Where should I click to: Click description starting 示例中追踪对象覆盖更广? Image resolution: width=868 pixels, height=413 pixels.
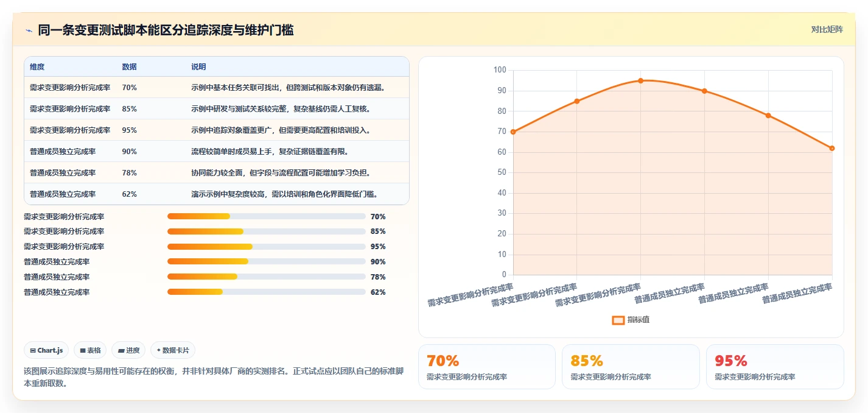[x=281, y=130]
